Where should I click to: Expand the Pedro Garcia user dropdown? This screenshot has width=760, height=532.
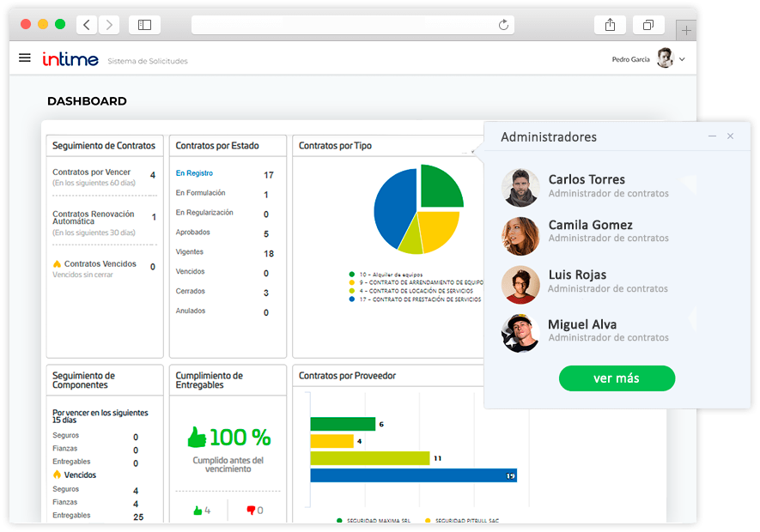click(x=682, y=59)
